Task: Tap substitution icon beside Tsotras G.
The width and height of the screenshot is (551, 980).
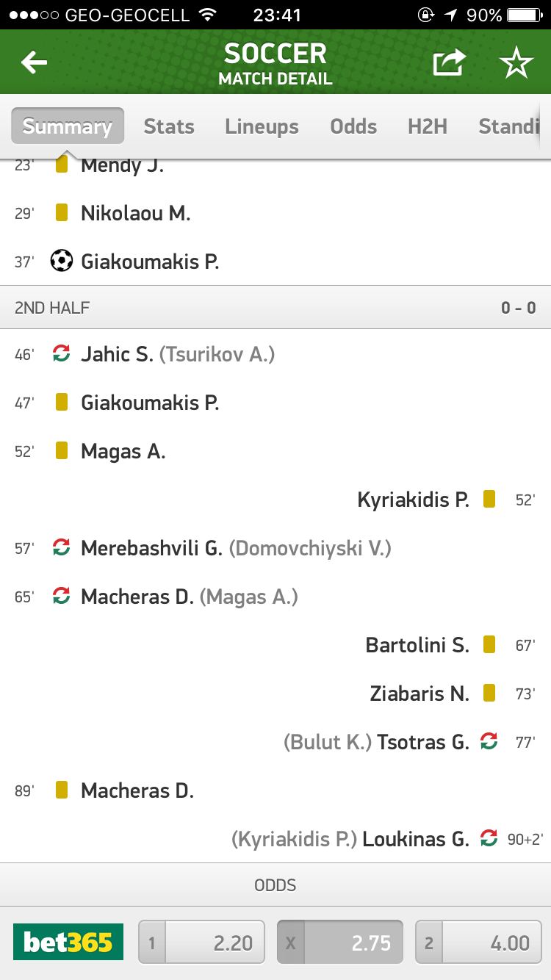Action: tap(489, 742)
